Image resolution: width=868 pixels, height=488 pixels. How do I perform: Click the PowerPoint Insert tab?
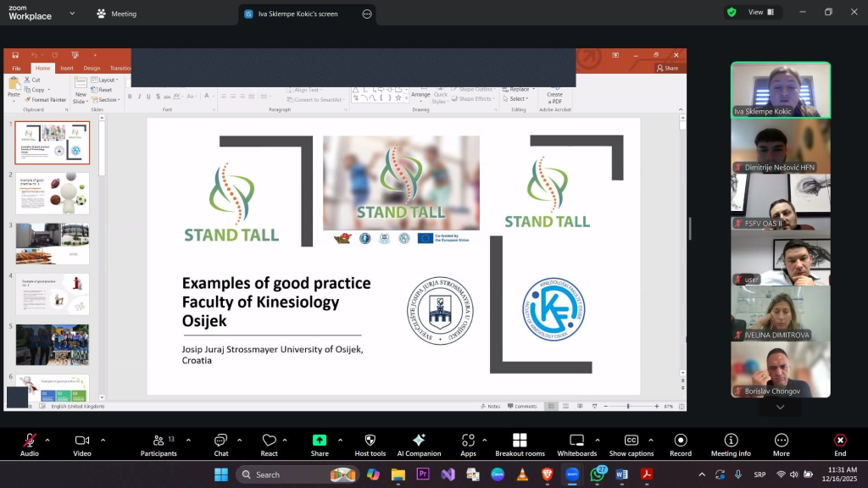67,68
